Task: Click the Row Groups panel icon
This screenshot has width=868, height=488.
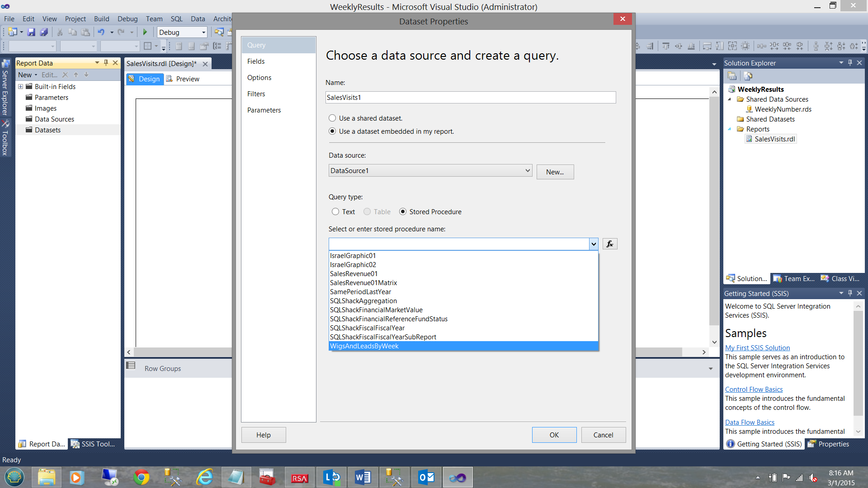Action: [x=131, y=366]
